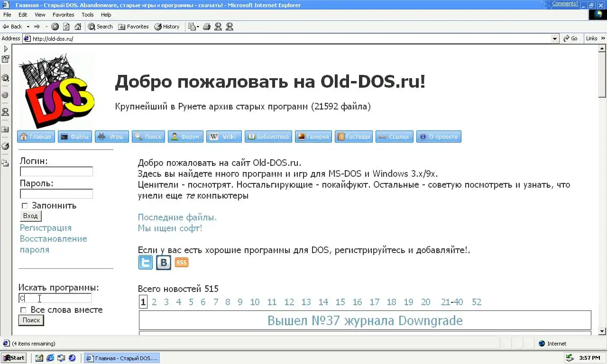Open the Search toolbar button
This screenshot has height=364, width=607.
point(101,27)
